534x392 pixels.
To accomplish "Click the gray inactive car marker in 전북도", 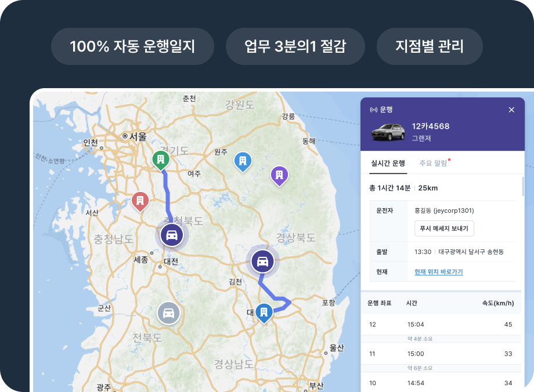I will click(x=168, y=313).
